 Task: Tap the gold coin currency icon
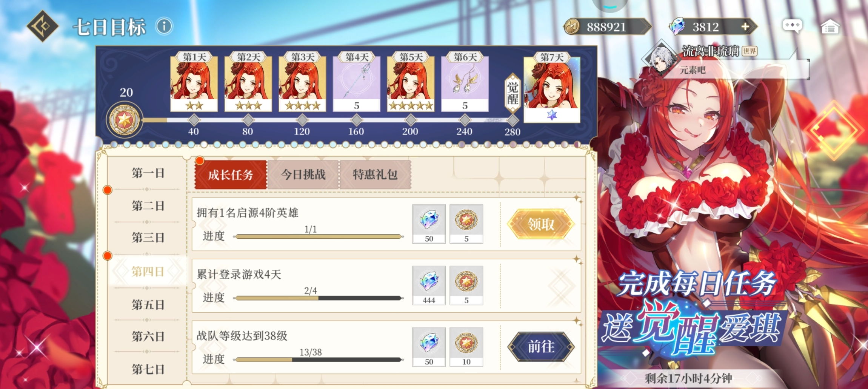pos(572,26)
